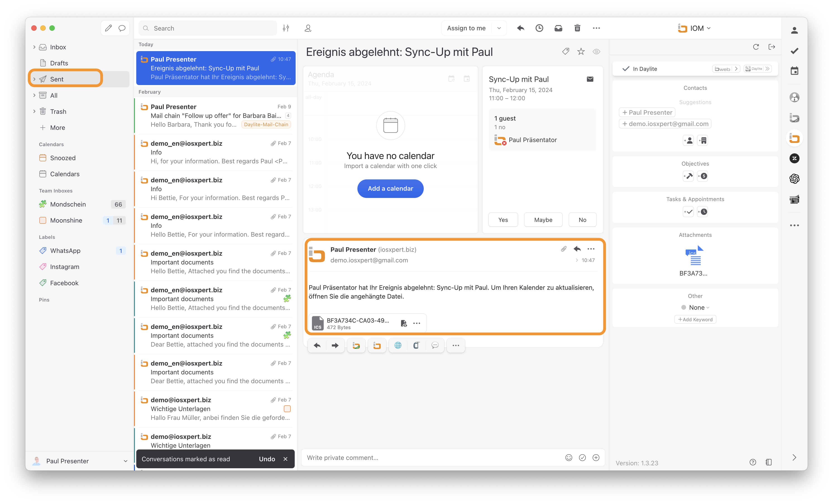833x504 pixels.
Task: Delete conversation using the toolbar trash icon
Action: click(577, 28)
